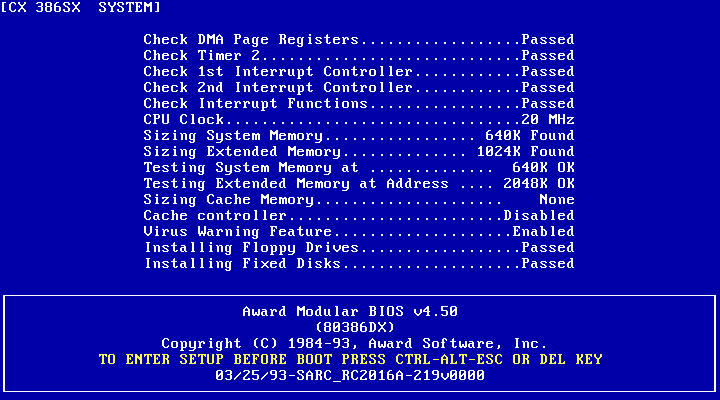Click the "1024K Found" value
The height and width of the screenshot is (400, 720).
click(525, 152)
